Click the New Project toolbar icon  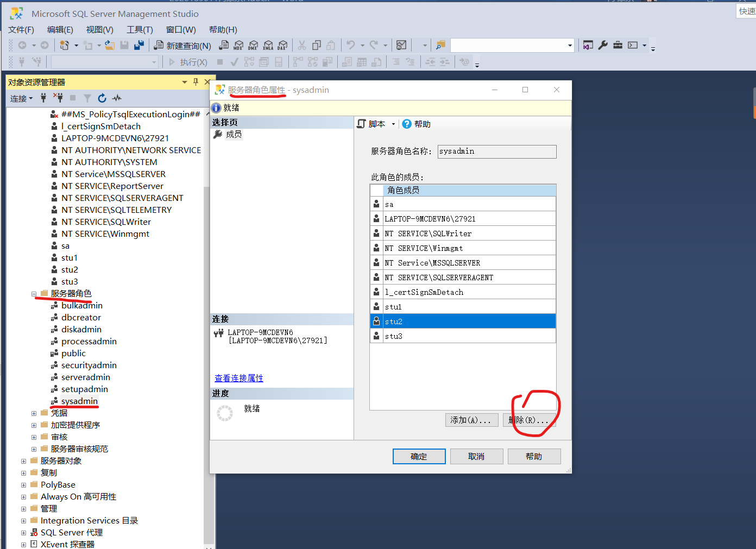tap(64, 46)
